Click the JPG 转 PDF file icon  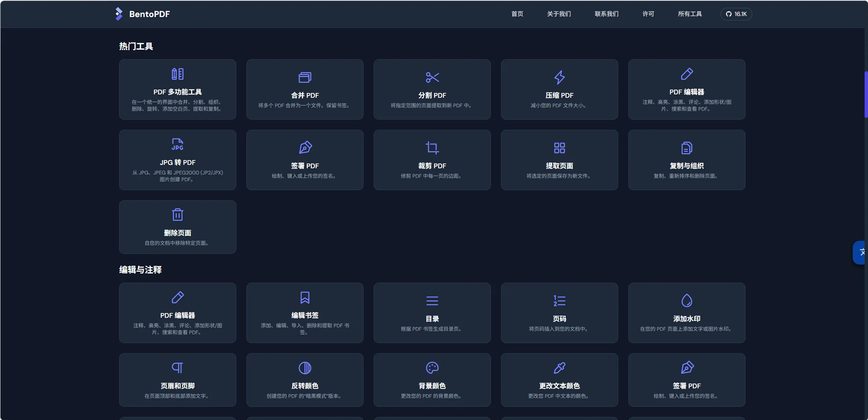pyautogui.click(x=177, y=144)
